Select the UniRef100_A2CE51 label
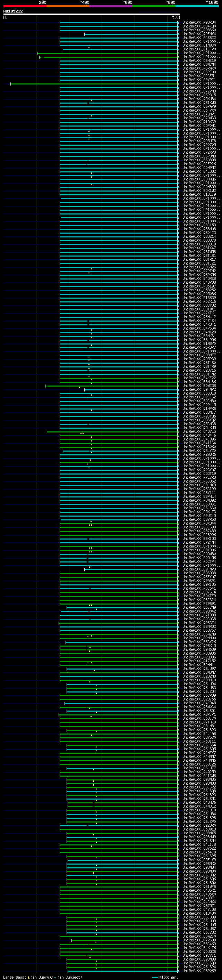222x980 pixels. (x=199, y=76)
